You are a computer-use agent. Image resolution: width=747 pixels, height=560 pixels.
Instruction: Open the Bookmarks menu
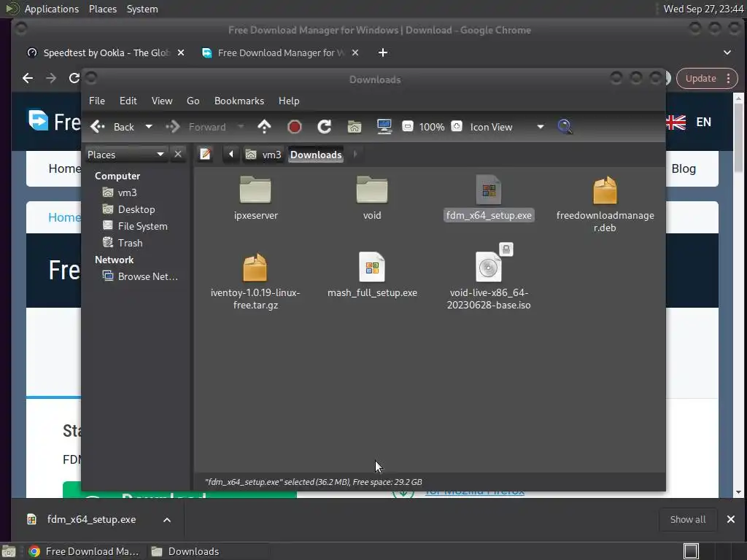tap(239, 101)
